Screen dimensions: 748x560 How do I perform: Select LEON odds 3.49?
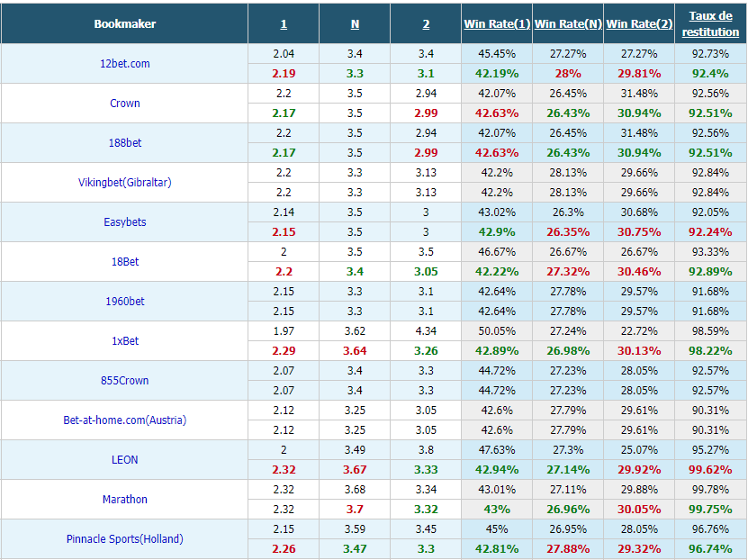pyautogui.click(x=355, y=450)
